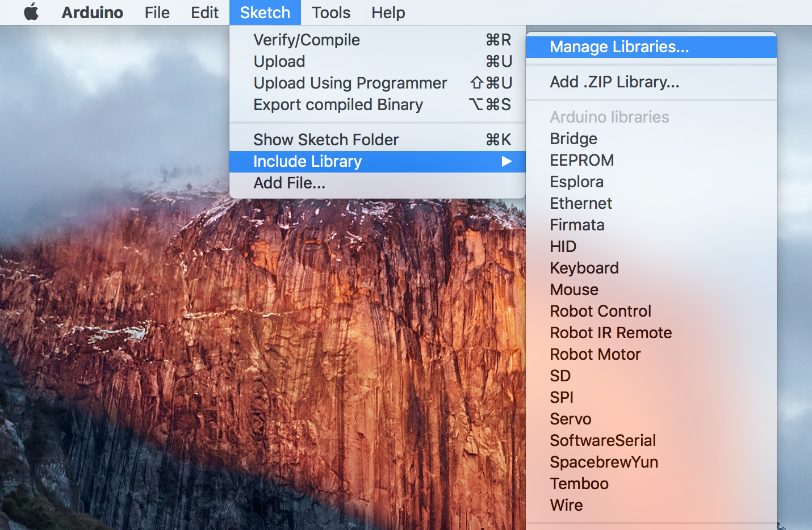
Task: Open the Tools menu
Action: coord(331,12)
